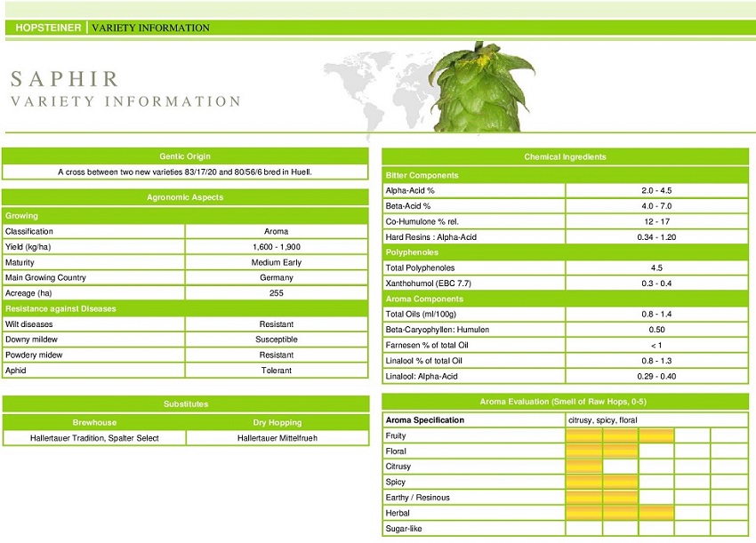Click the 'Beta-Acid %' row label
The height and width of the screenshot is (543, 756).
[408, 205]
